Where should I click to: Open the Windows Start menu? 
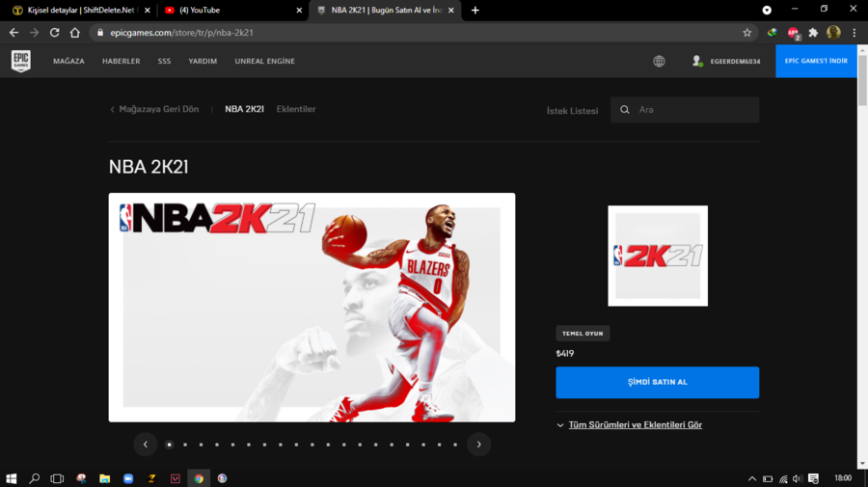(11, 478)
